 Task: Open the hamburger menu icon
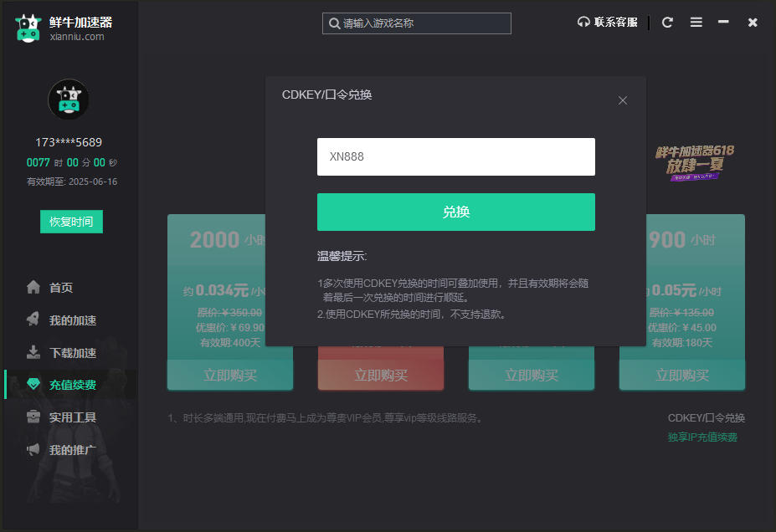click(696, 23)
